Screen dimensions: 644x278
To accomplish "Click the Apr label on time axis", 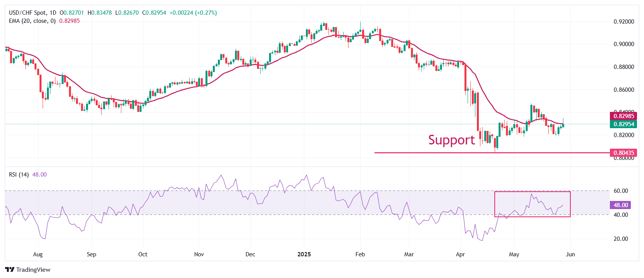I will [x=460, y=254].
